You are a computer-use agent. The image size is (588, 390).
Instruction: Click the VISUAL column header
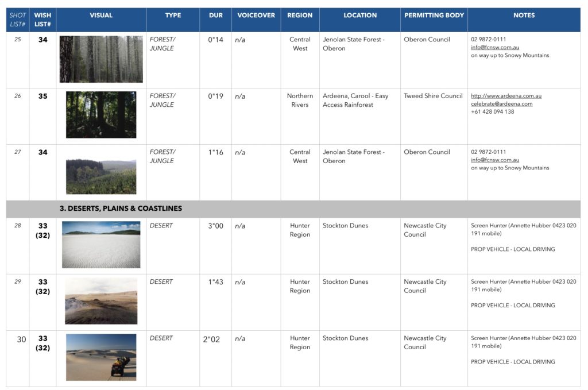(x=101, y=20)
